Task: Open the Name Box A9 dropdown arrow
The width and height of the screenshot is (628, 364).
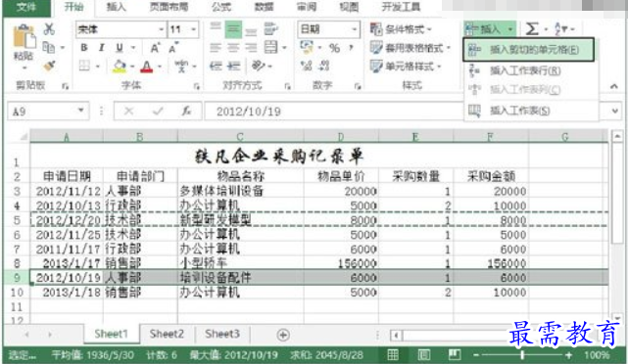Action: [x=81, y=110]
